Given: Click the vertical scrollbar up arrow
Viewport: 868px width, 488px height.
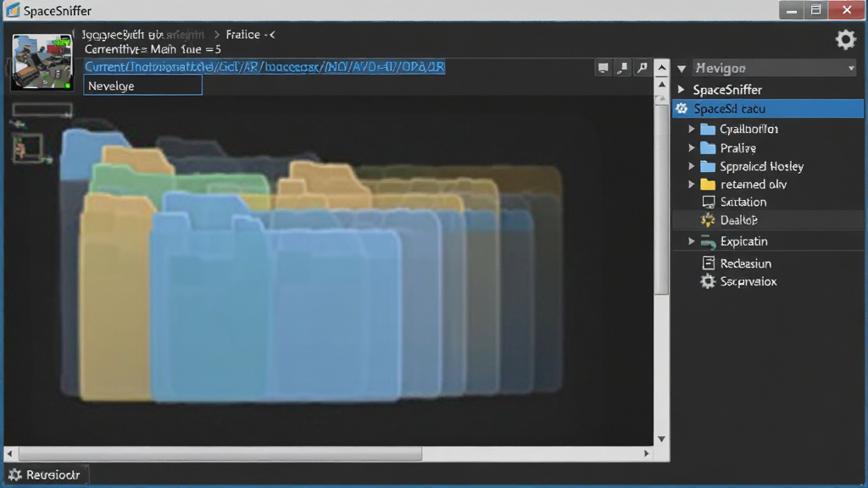Looking at the screenshot, I should coord(661,68).
